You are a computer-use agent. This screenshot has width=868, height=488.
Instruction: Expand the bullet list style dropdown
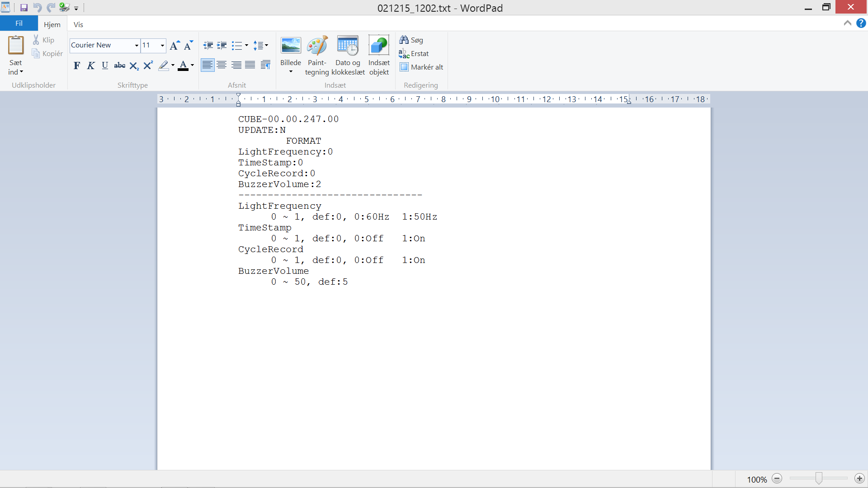tap(246, 45)
